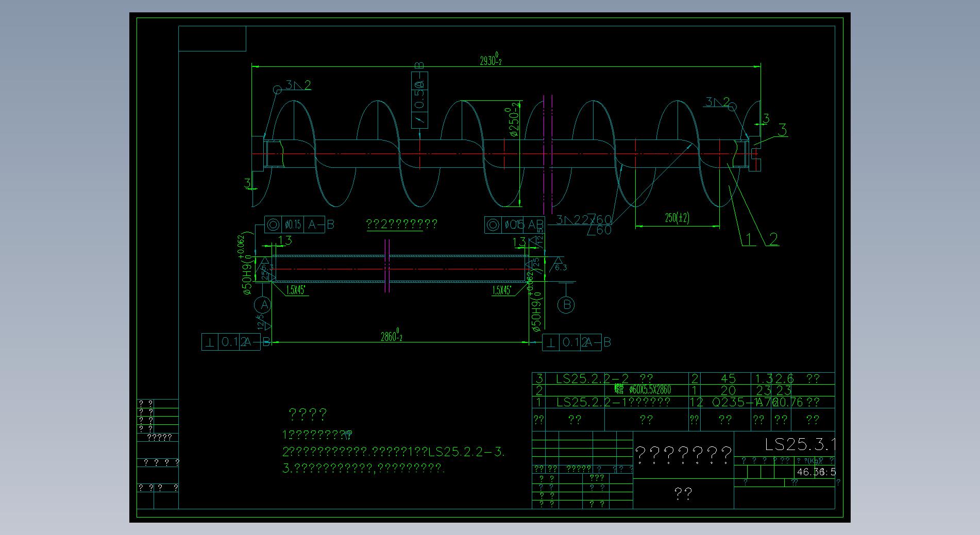Image resolution: width=980 pixels, height=535 pixels.
Task: Click the material value 20 in parts list
Action: tap(728, 390)
